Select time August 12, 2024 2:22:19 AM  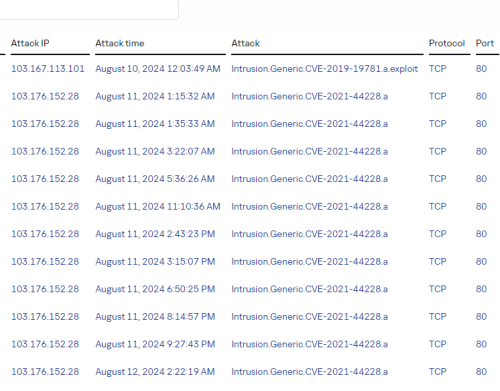(155, 371)
